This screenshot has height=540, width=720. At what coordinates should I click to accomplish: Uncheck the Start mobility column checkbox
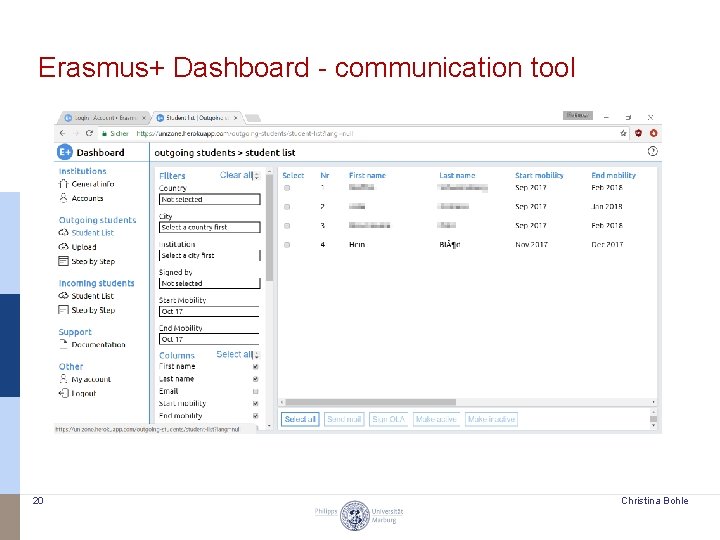click(256, 403)
